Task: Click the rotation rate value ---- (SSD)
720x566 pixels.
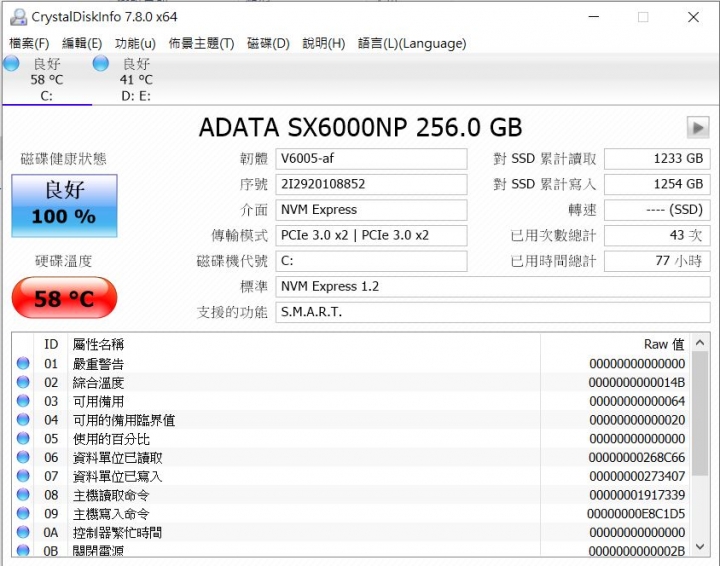Action: point(657,210)
